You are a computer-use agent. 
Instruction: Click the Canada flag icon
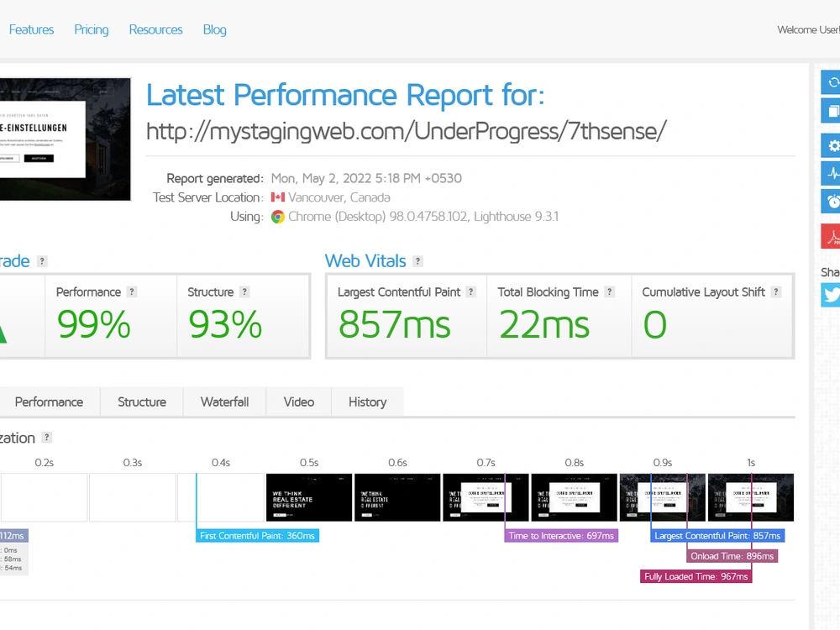click(x=277, y=197)
